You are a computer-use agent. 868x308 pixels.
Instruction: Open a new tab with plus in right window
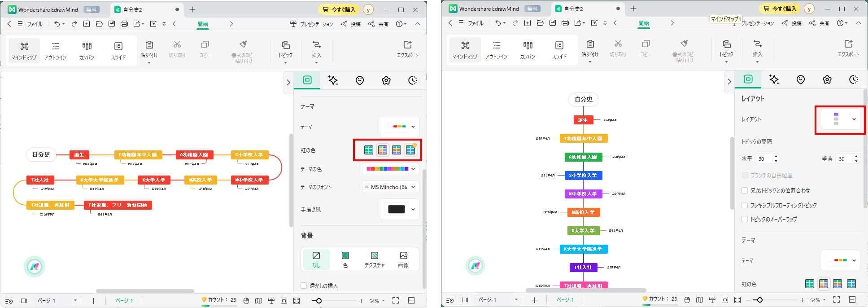coord(633,9)
